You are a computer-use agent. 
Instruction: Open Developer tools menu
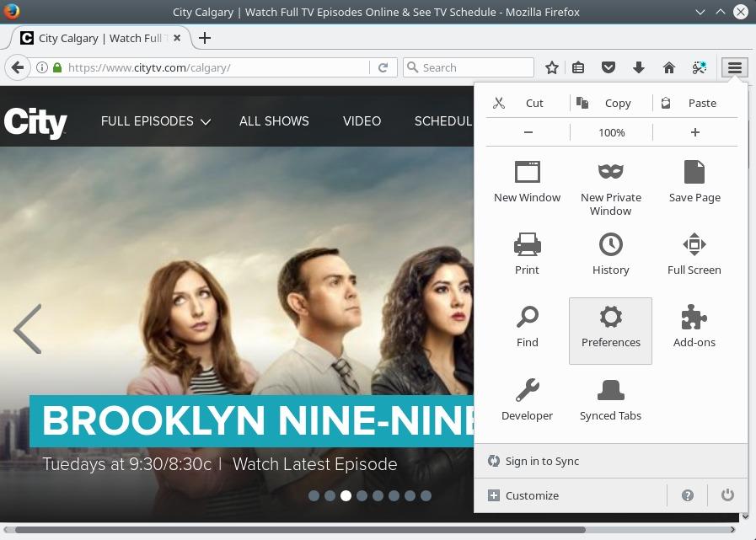coord(527,398)
